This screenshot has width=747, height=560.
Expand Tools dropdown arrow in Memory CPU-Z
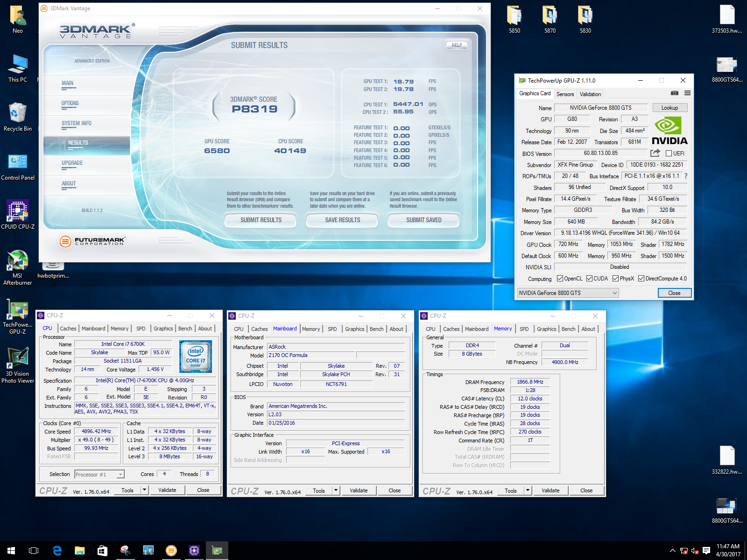tap(528, 490)
